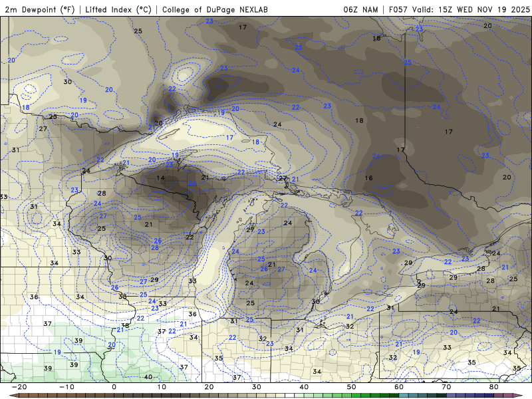Click the "10" colorbar tick label
Image resolution: width=532 pixels, height=399 pixels.
point(162,387)
